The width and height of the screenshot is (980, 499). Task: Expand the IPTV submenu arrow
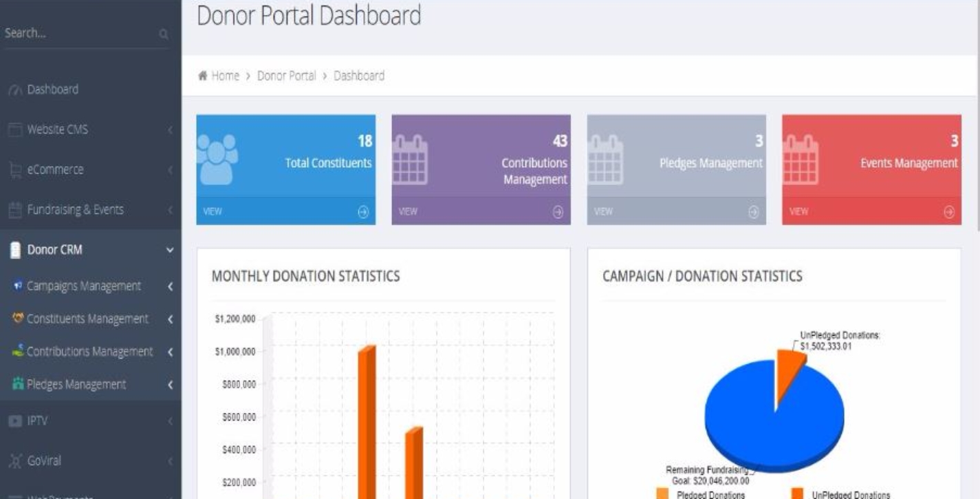170,421
